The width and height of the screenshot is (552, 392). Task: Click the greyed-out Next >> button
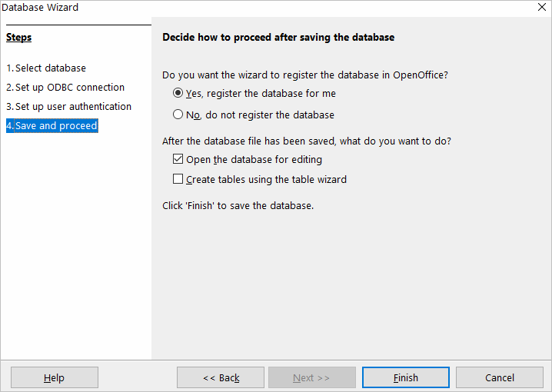point(311,377)
